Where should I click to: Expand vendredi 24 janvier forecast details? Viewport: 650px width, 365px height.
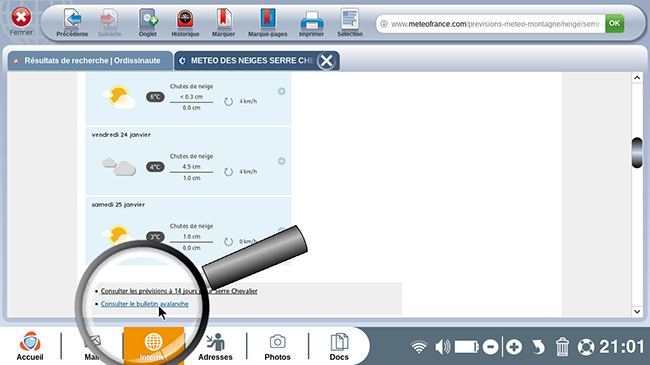281,161
